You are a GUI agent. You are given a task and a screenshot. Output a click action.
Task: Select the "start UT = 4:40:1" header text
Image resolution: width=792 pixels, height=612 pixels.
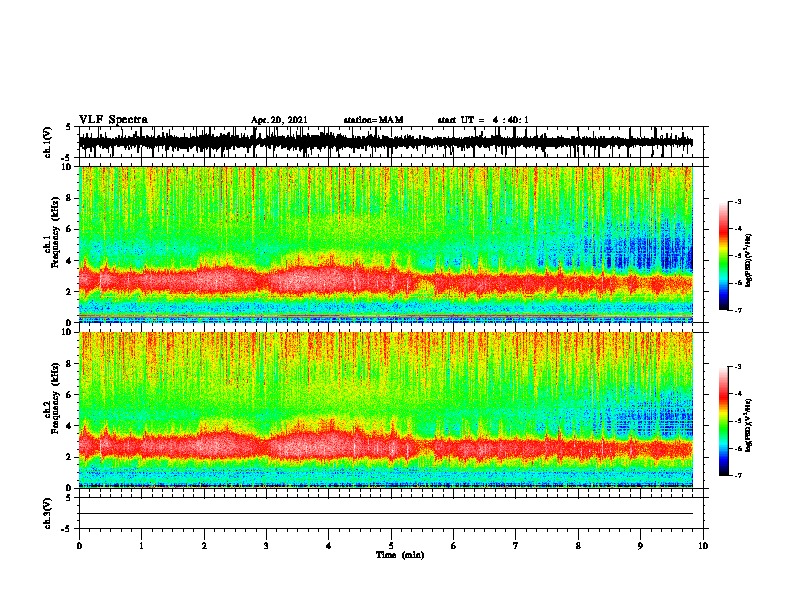pos(483,120)
